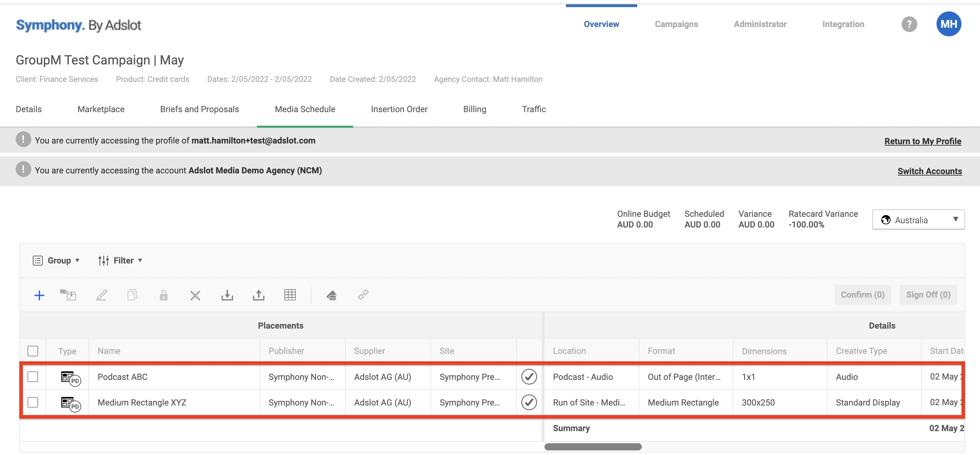Switch to the Billing tab

pyautogui.click(x=474, y=109)
